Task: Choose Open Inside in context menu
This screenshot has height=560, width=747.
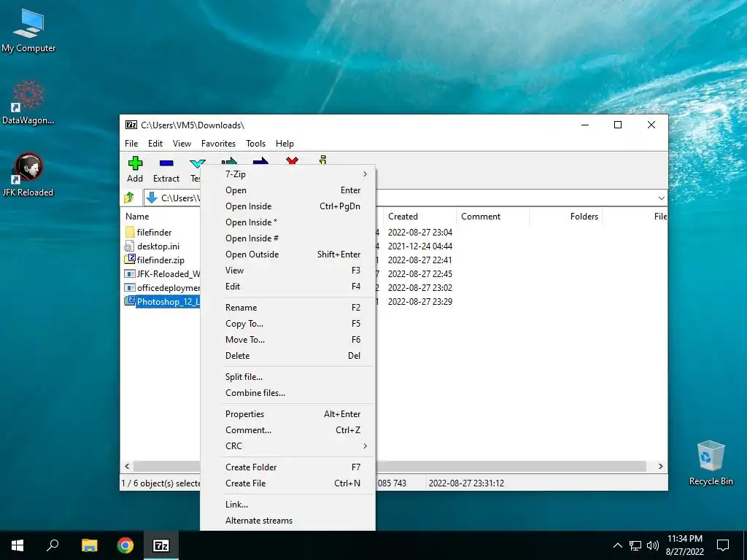Action: coord(287,206)
